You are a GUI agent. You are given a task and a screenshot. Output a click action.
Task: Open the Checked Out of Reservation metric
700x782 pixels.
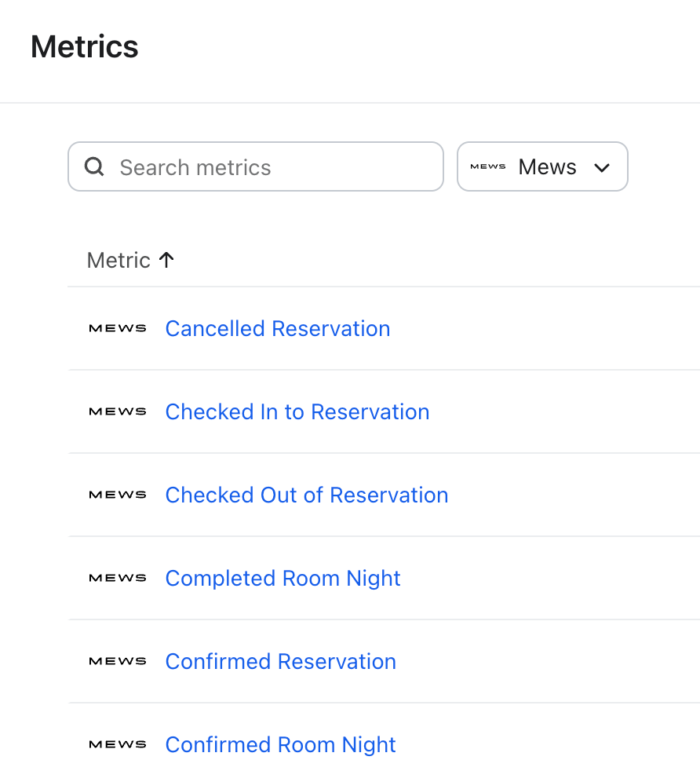tap(307, 495)
